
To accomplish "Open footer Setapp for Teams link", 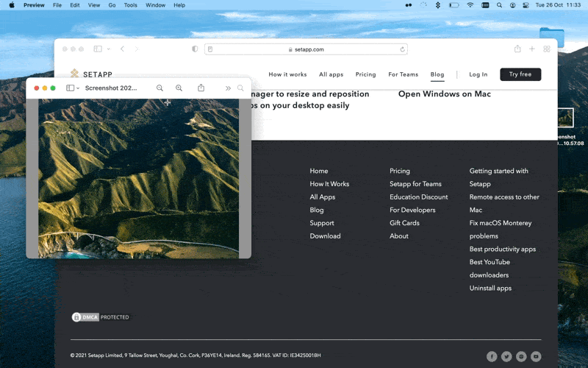I will pos(415,184).
